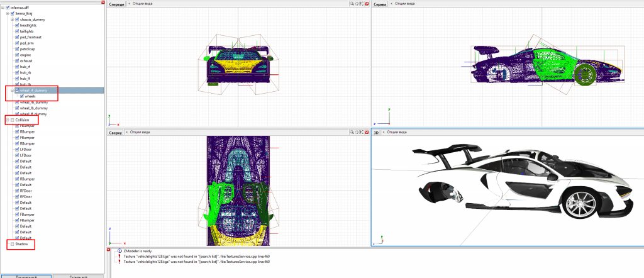Image resolution: width=644 pixels, height=278 pixels.
Task: Enable the Collision node checkbox
Action: pos(12,120)
